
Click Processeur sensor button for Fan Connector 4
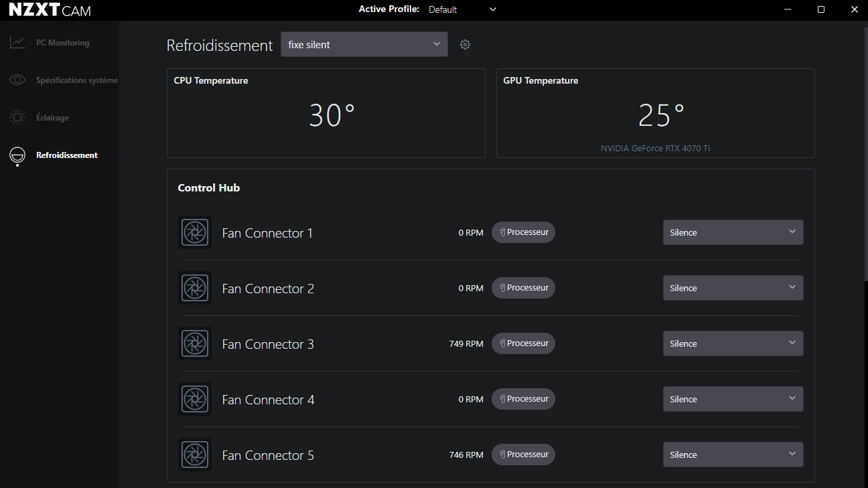coord(523,399)
